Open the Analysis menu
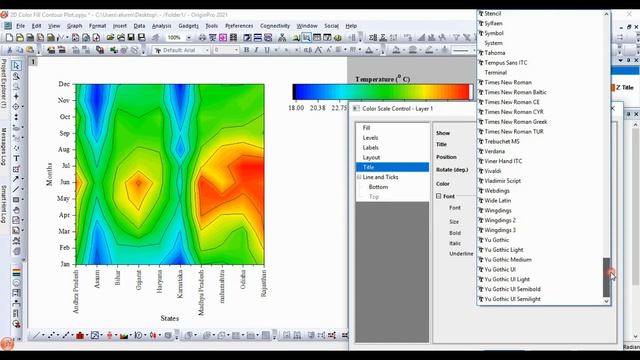640x360 pixels. click(x=162, y=26)
